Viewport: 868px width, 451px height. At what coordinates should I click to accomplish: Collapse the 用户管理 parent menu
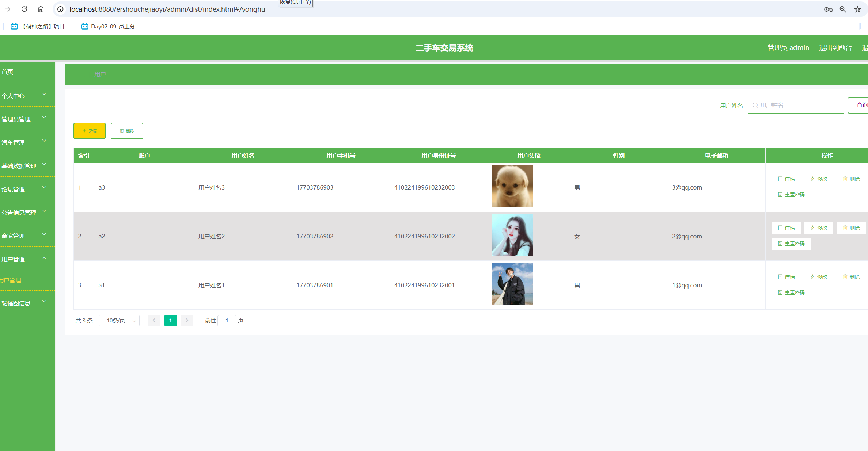point(27,259)
